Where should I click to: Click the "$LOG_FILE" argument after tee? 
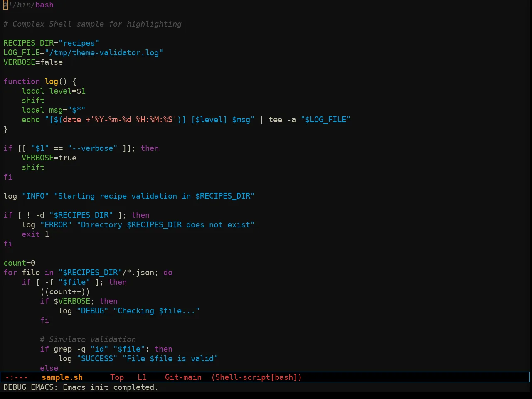pos(325,120)
